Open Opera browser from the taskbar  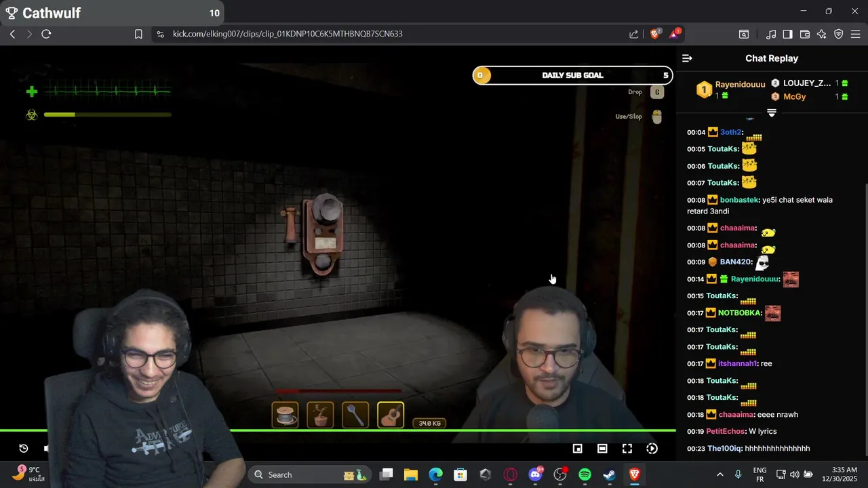click(510, 474)
